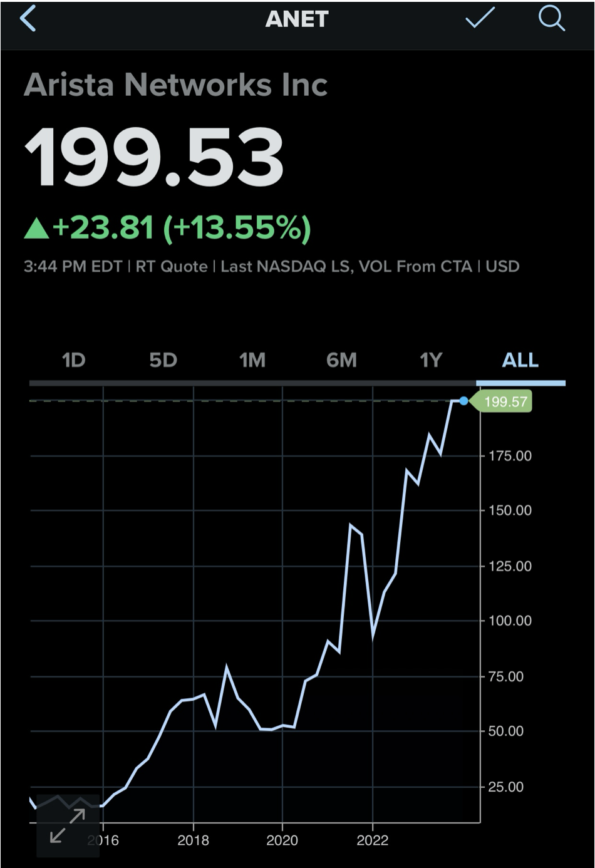Screen dimensions: 595x868
Task: Show the 1M chart range
Action: pos(252,360)
